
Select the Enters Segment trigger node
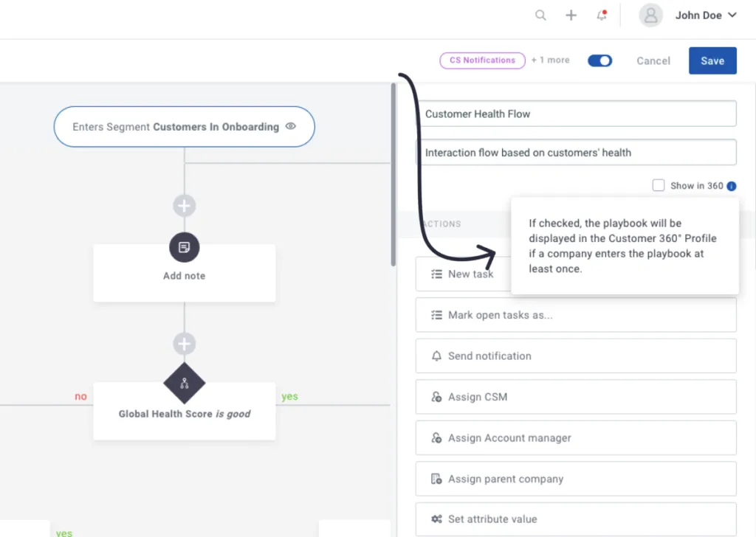click(184, 127)
